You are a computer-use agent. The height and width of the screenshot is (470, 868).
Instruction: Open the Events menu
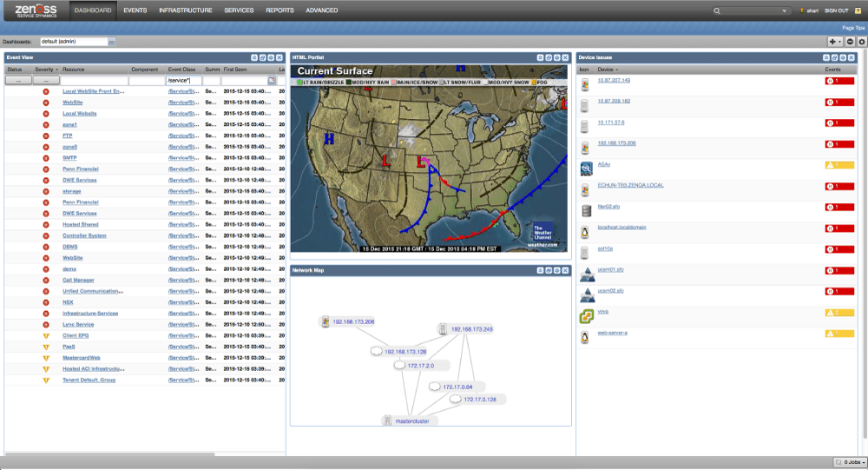135,10
